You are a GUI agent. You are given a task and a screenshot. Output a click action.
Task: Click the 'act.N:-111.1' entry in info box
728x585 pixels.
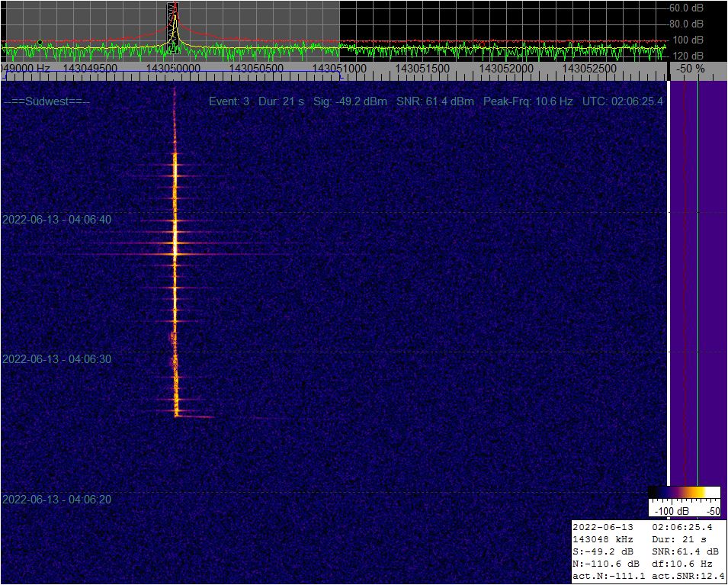pos(608,577)
